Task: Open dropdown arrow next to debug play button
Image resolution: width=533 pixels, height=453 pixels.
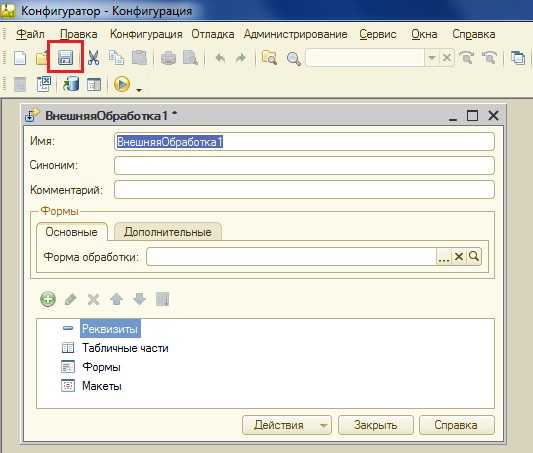Action: [139, 90]
